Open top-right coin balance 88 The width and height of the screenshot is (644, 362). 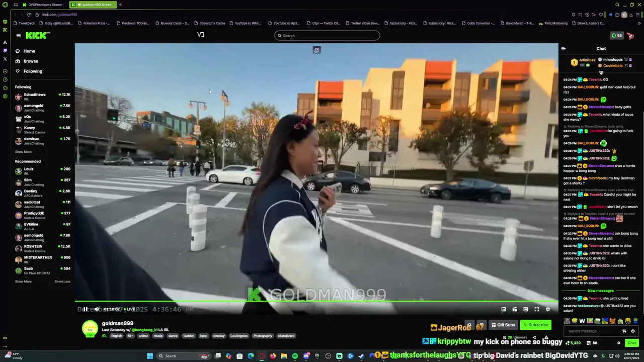point(616,35)
